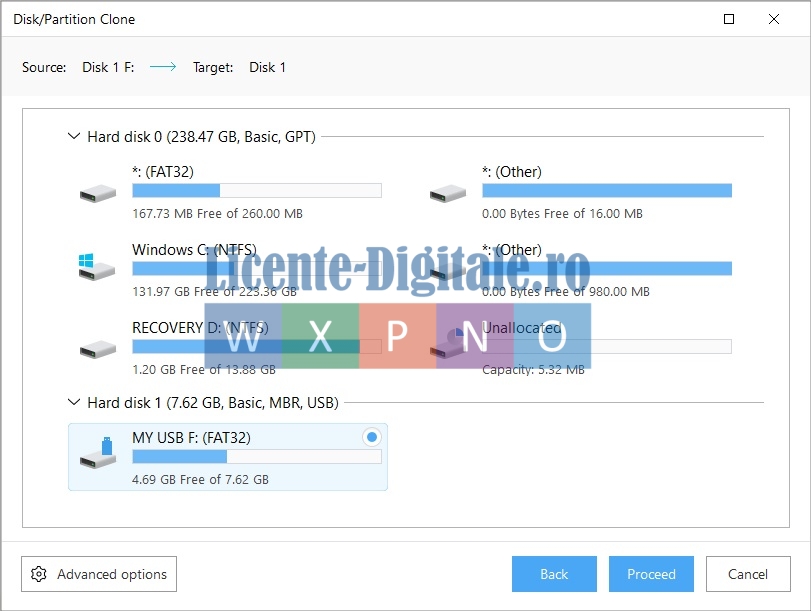Select the MY USB F: radio button

click(371, 437)
